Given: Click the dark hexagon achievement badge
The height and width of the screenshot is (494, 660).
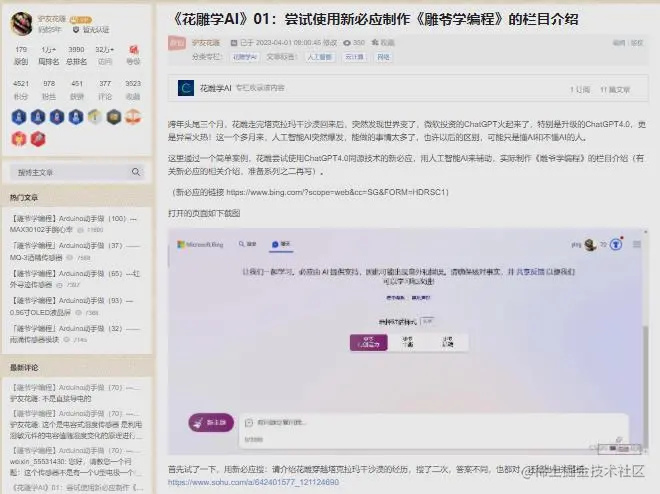Looking at the screenshot, I should (x=114, y=117).
